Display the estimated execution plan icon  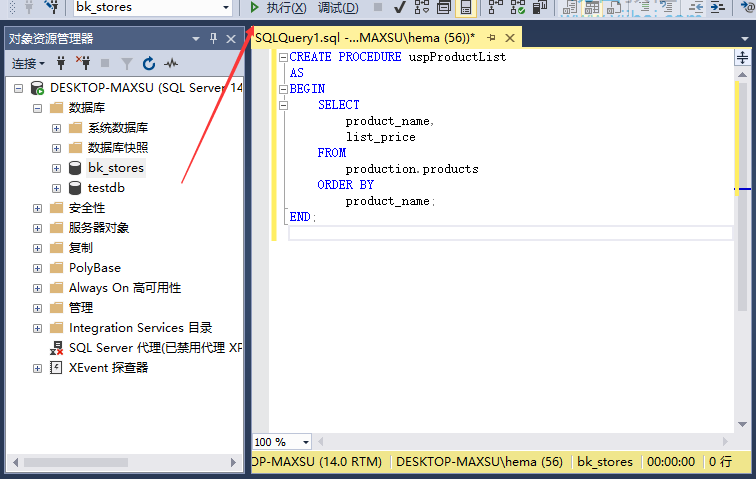click(421, 7)
